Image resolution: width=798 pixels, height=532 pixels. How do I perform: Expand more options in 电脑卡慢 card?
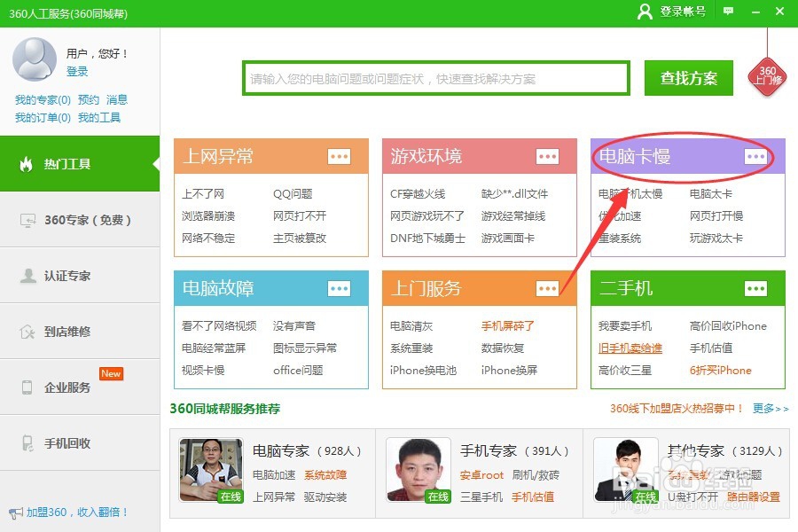(755, 157)
